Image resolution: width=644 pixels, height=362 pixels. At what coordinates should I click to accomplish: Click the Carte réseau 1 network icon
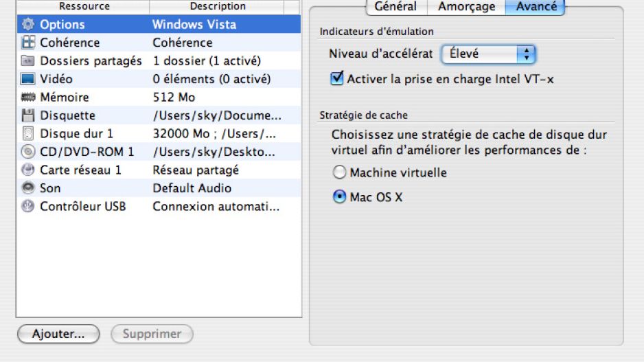28,170
